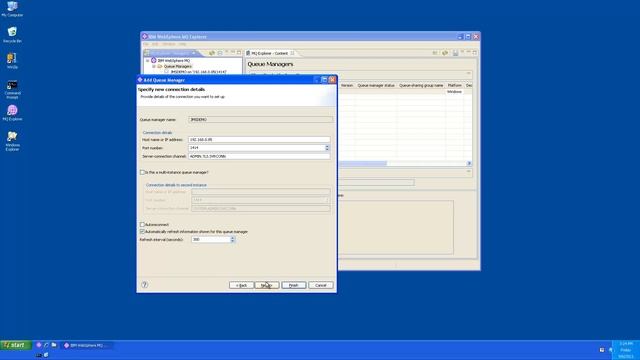640x360 pixels.
Task: Open the Edit menu in MQ Explorer
Action: coord(155,44)
